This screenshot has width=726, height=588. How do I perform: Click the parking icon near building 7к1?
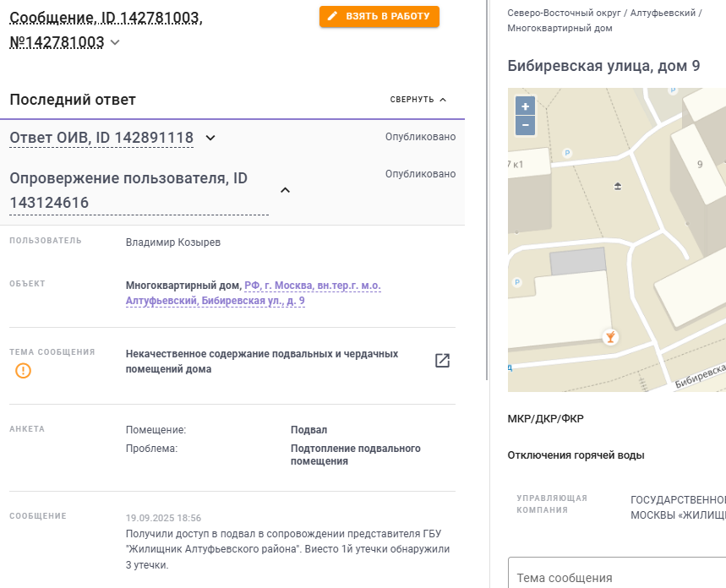(x=567, y=153)
